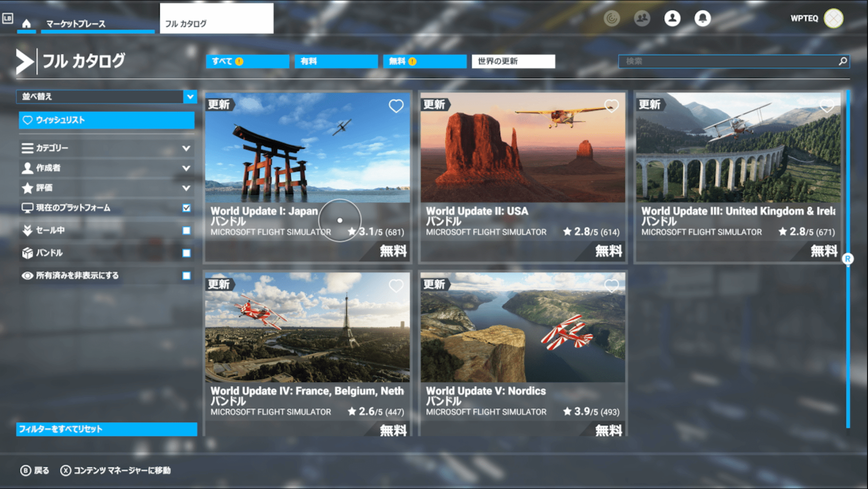Click the WPTEQ username
Viewport: 868px width, 489px height.
pos(804,19)
